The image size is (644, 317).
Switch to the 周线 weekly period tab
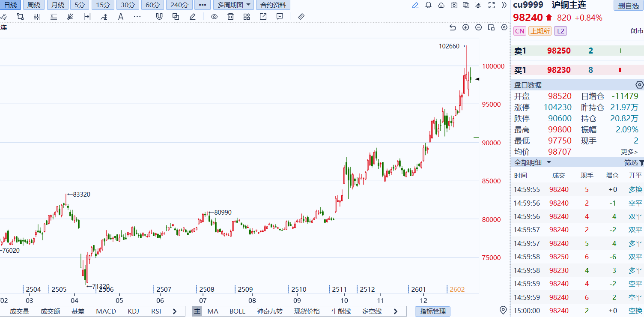coord(33,5)
